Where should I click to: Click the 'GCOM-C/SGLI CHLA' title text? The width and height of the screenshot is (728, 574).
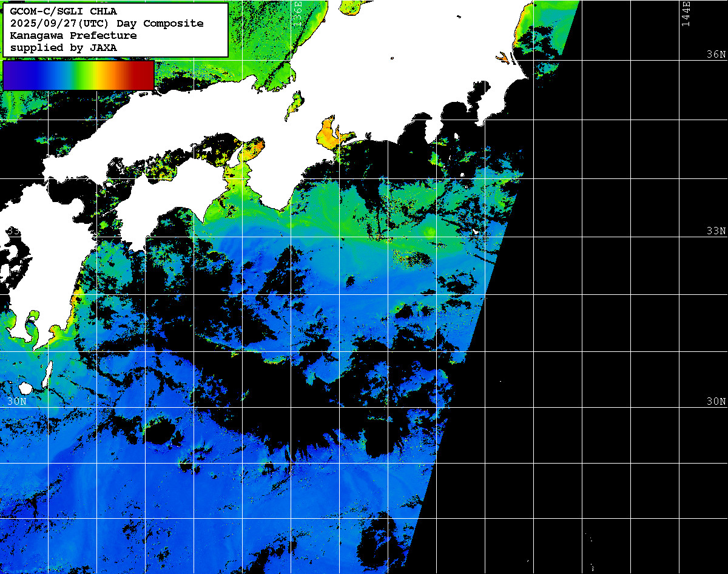tap(64, 11)
